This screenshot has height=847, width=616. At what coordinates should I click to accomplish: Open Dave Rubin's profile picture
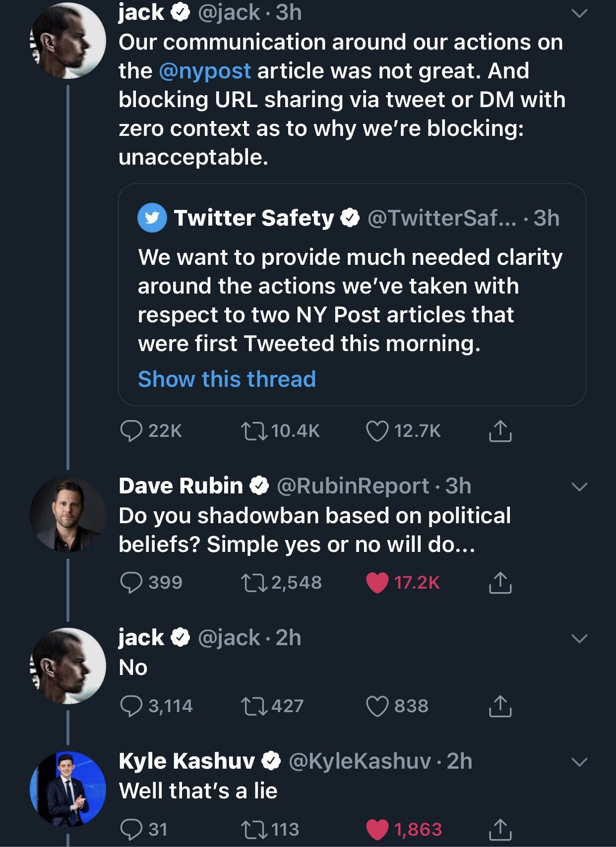(68, 515)
